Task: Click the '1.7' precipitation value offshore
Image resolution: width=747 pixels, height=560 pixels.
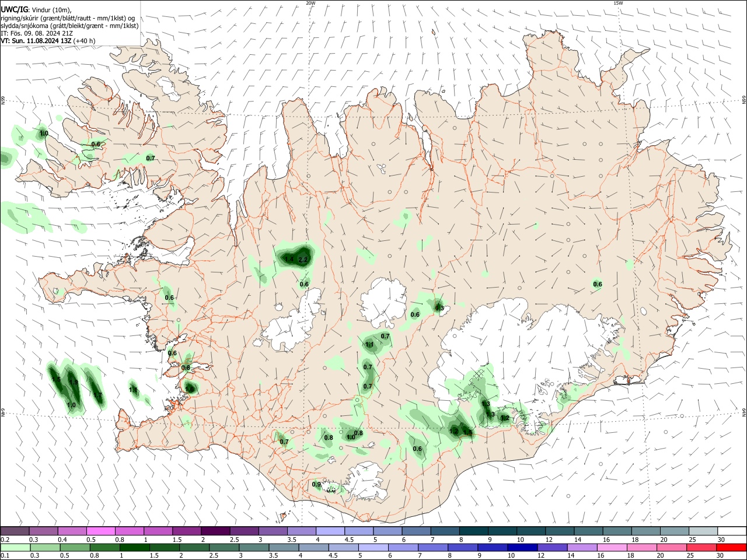Action: pos(97,395)
